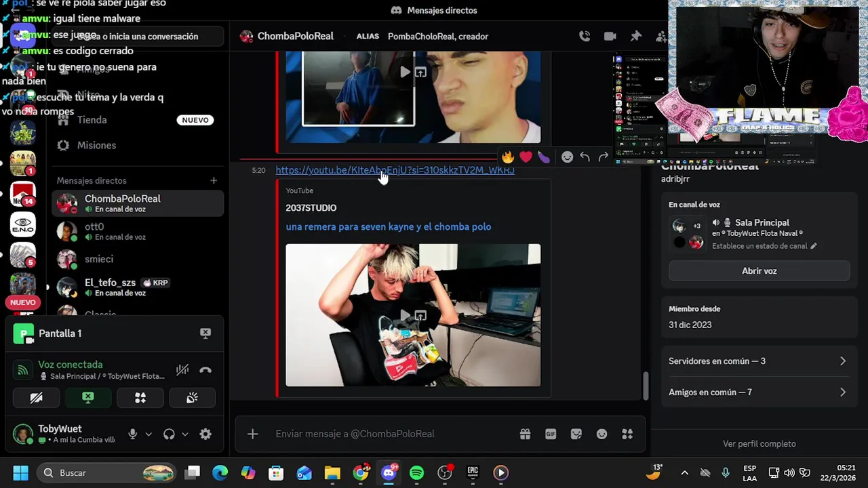Start a video call from header
Viewport: 868px width, 488px height.
pos(610,37)
